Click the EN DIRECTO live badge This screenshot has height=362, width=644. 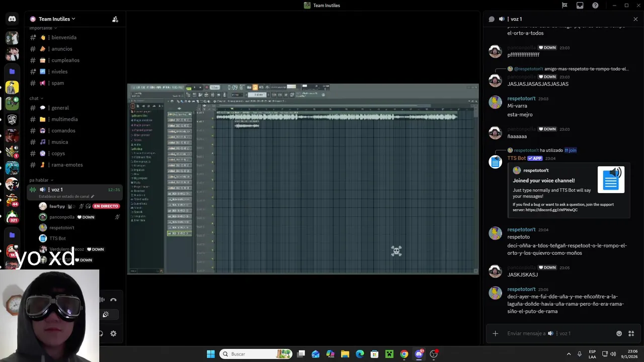pyautogui.click(x=106, y=206)
